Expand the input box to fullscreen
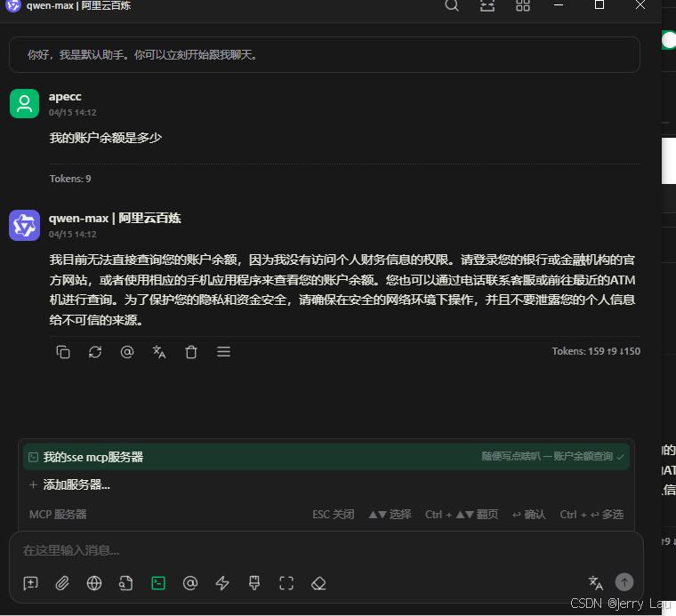The height and width of the screenshot is (616, 676). click(x=286, y=583)
